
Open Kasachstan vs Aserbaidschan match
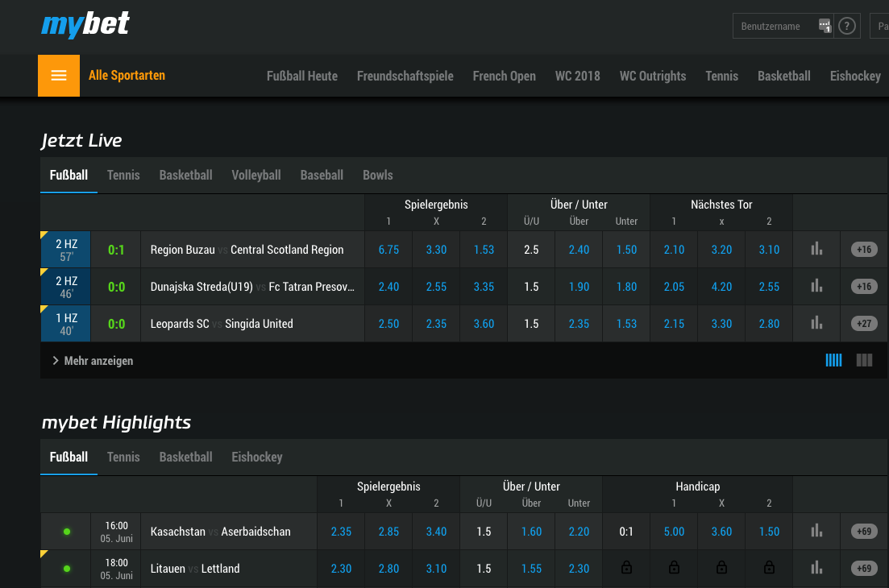coord(221,532)
